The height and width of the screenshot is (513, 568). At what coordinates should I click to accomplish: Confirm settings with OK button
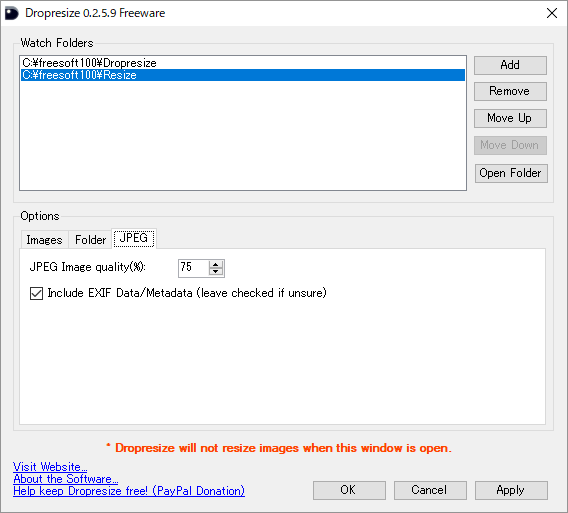coord(349,490)
